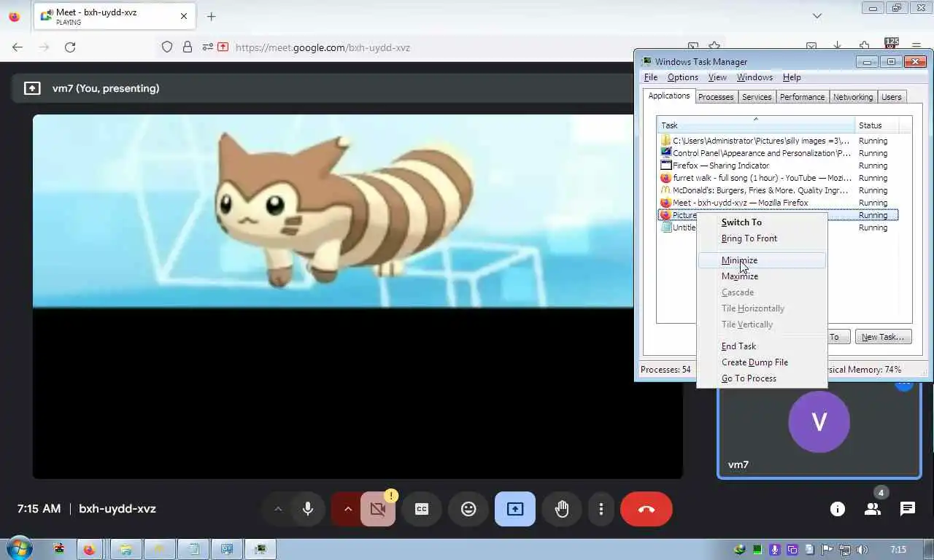Viewport: 934px width, 560px height.
Task: Toggle closed captions in Meet
Action: click(x=422, y=509)
